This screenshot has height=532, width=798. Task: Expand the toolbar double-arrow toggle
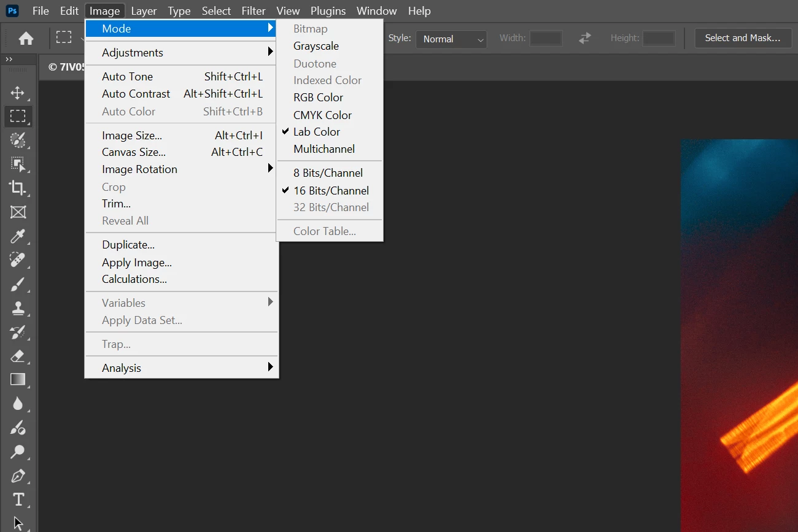(x=9, y=59)
